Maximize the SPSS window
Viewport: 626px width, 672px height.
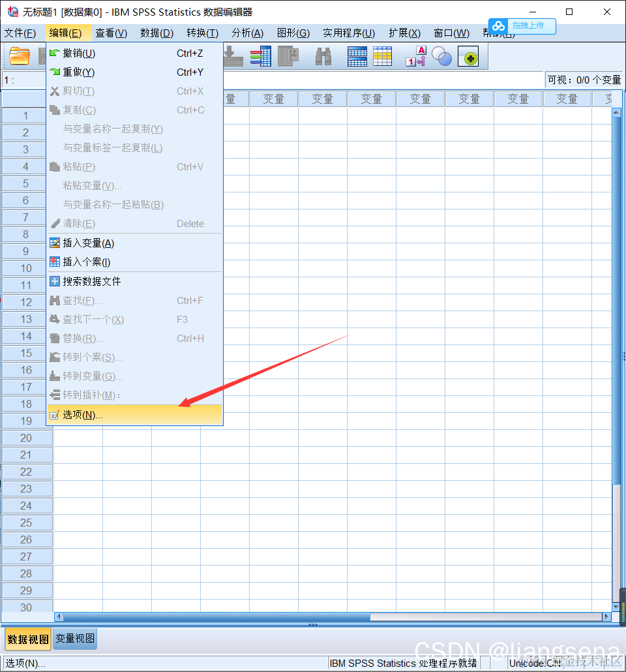[569, 12]
